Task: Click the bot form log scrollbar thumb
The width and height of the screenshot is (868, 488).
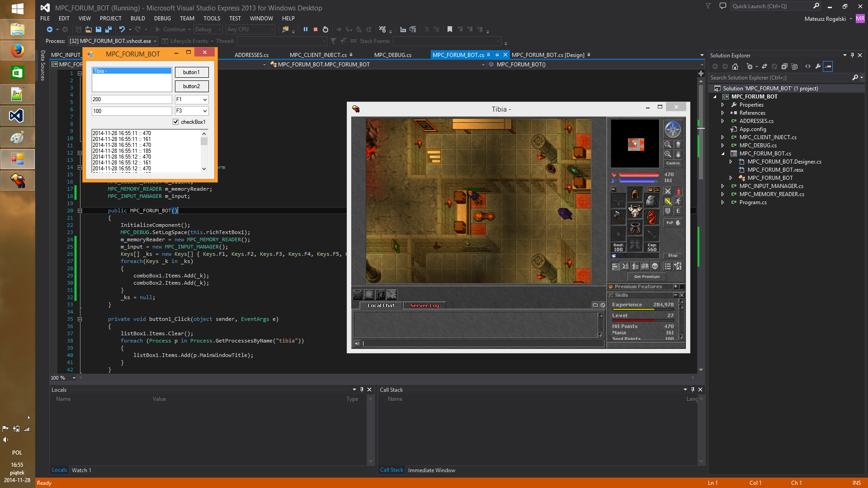Action: (204, 141)
